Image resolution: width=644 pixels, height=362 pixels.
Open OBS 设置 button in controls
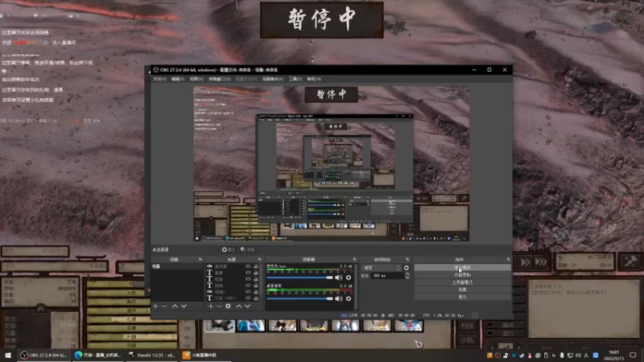pyautogui.click(x=462, y=290)
